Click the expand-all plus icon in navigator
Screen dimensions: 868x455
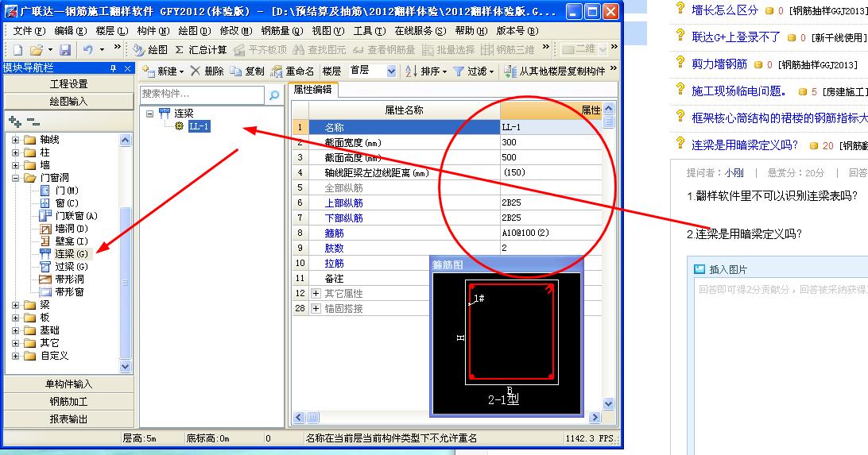click(15, 121)
